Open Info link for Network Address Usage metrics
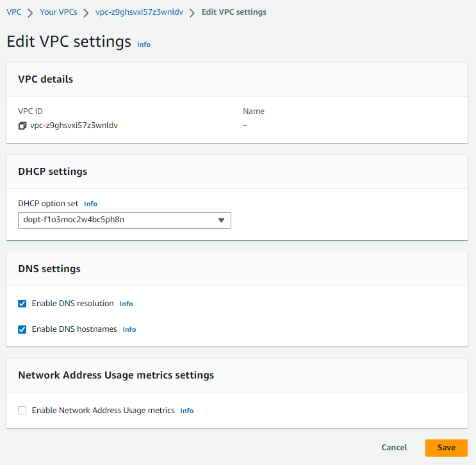The width and height of the screenshot is (476, 465). 187,411
